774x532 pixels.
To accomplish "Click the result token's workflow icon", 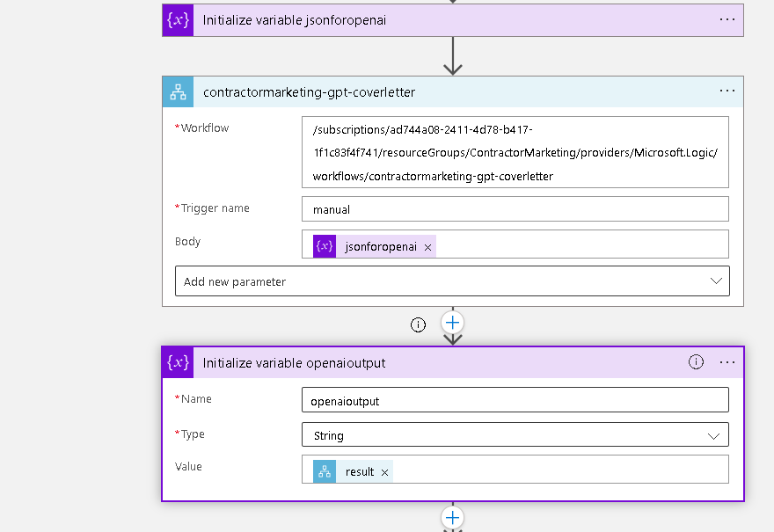I will click(325, 471).
